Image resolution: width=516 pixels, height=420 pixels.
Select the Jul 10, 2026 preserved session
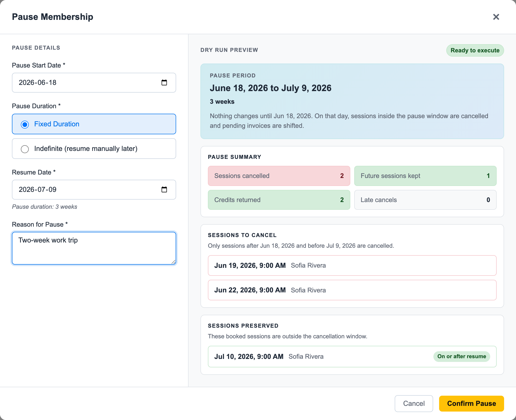[352, 357]
